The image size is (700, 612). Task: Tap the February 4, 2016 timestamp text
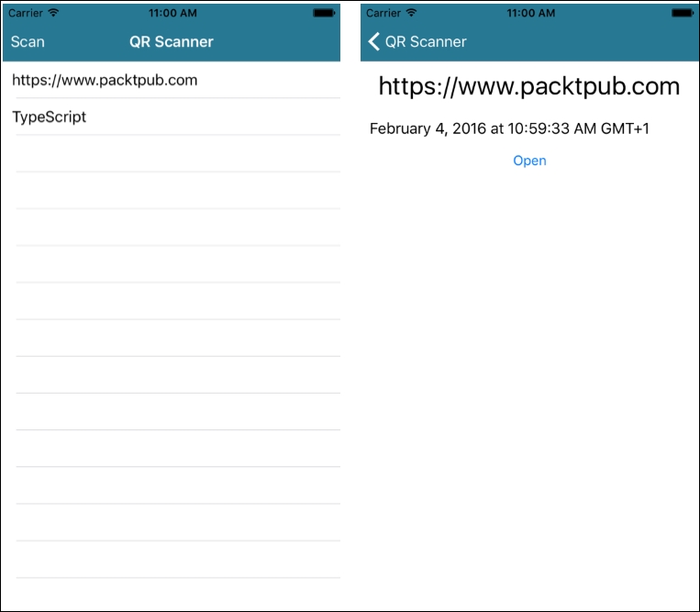coord(509,128)
